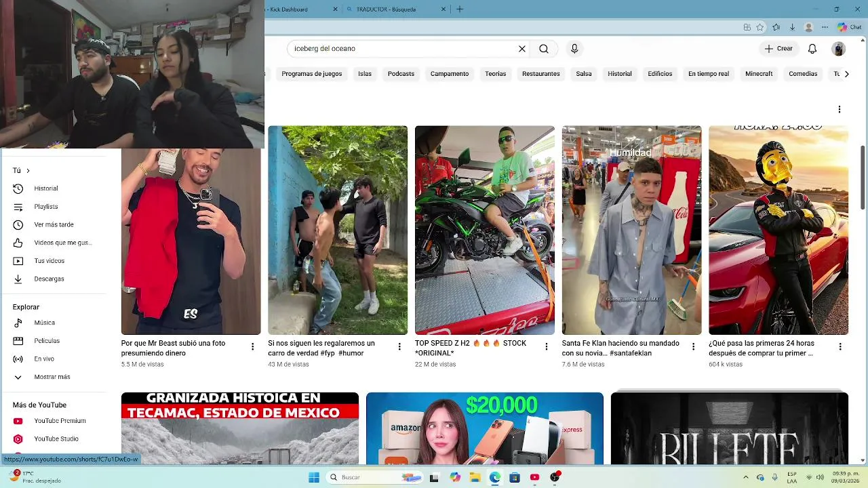Select the 'Edificios' filter chip

click(x=660, y=74)
